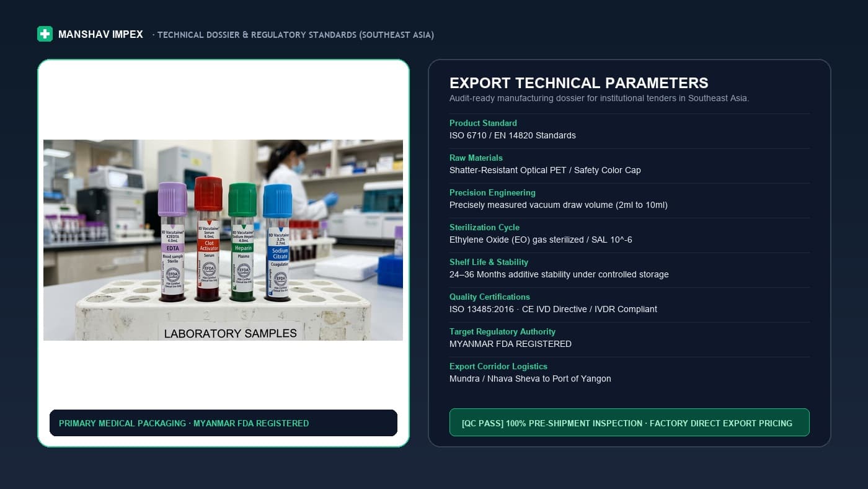The height and width of the screenshot is (489, 868).
Task: Click the Export Corridor Logistics label
Action: [x=498, y=366]
